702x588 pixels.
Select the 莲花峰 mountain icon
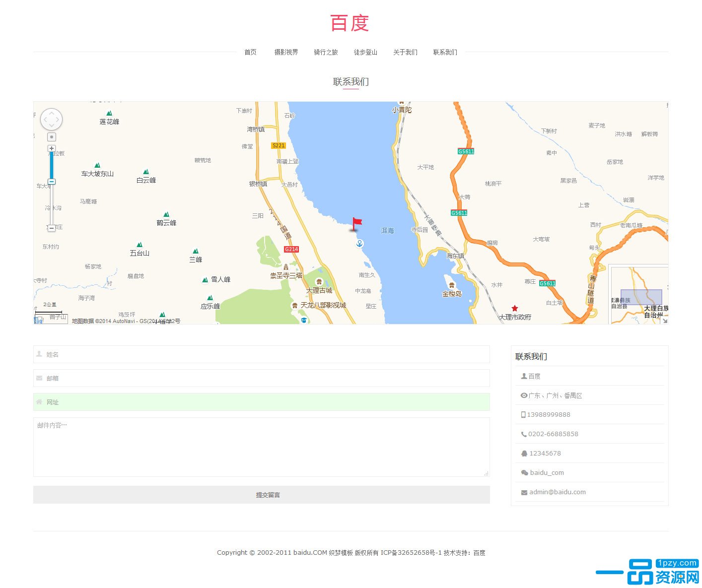point(109,113)
